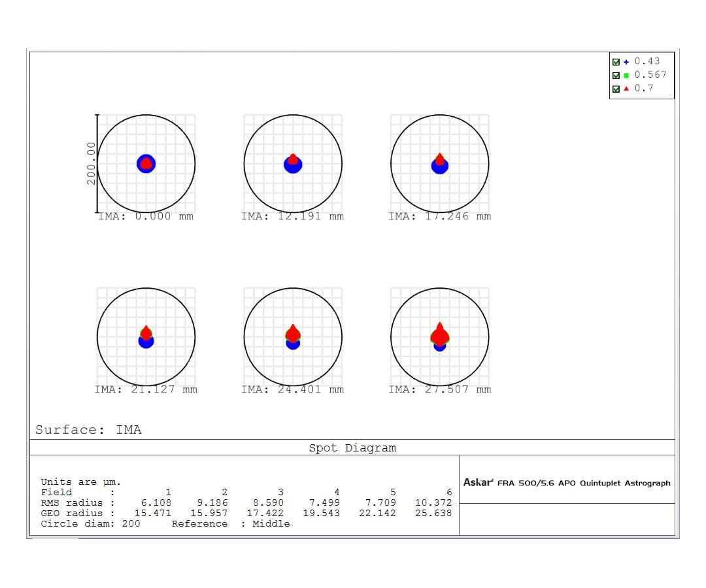706x588 pixels.
Task: Select the spot at IMA 24.401 mm
Action: click(x=293, y=337)
